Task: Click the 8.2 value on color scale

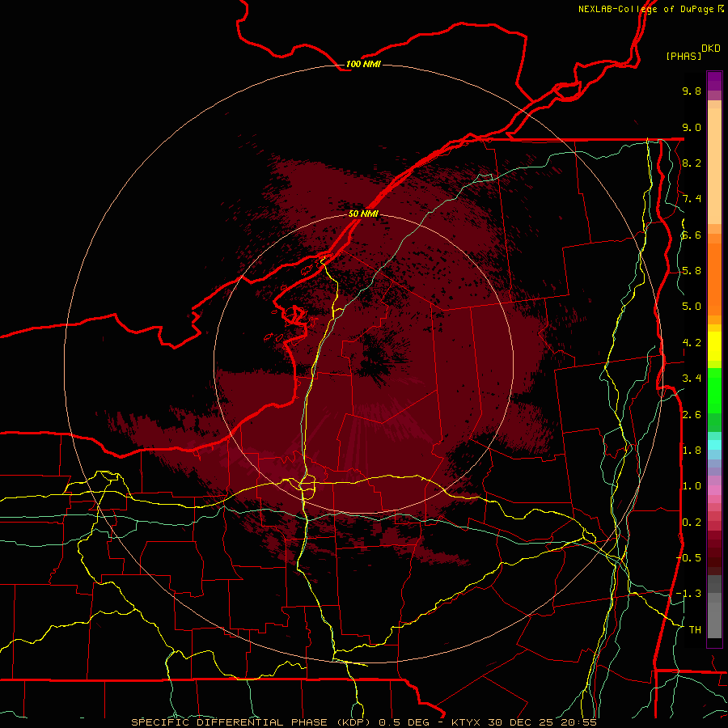Action: (x=692, y=163)
